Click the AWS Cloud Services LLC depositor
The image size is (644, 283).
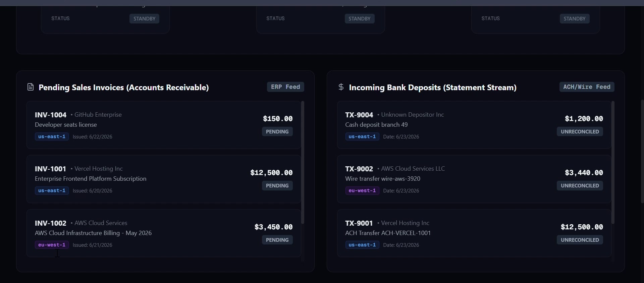[413, 169]
